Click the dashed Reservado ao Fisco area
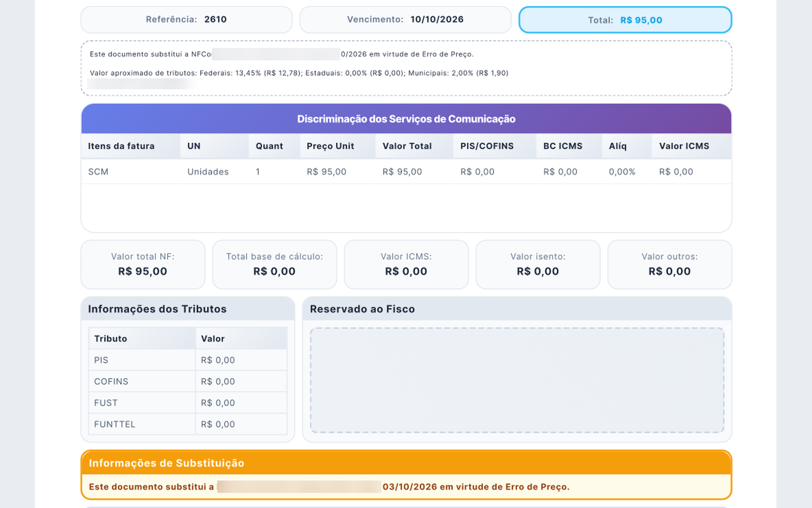812x508 pixels. coord(517,380)
